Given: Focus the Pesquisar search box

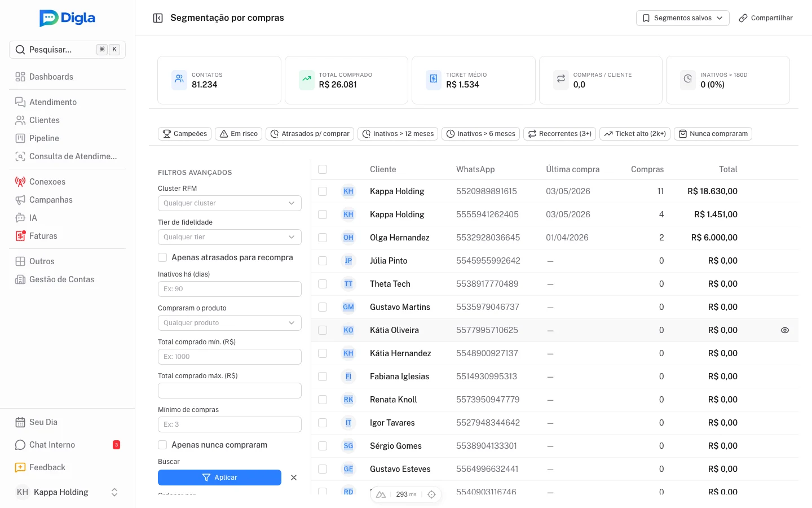Looking at the screenshot, I should [67, 50].
